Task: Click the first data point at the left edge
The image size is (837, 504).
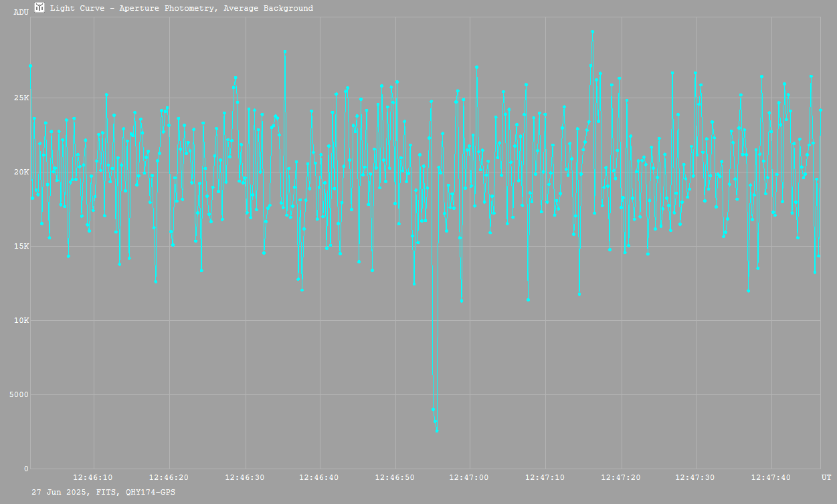Action: coord(30,66)
